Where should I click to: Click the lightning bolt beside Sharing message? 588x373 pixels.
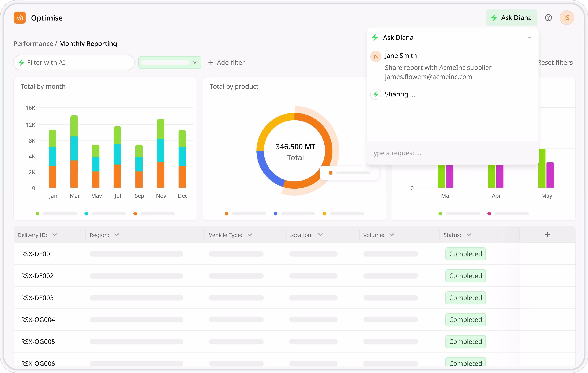coord(376,94)
